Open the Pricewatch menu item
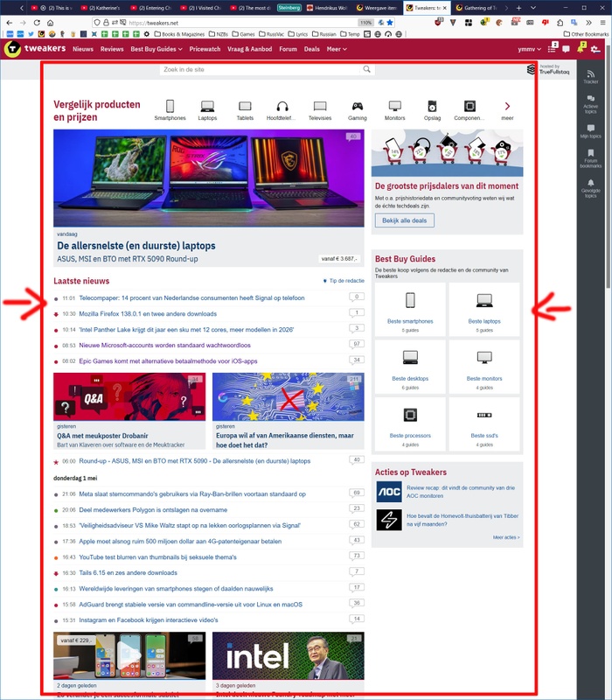 [x=205, y=49]
